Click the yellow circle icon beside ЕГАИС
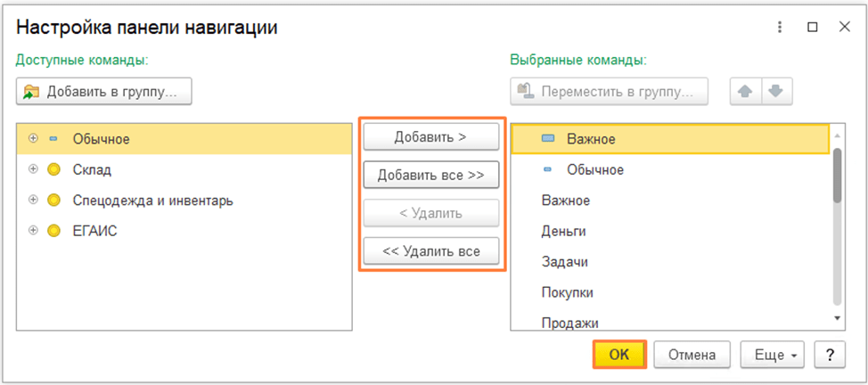The width and height of the screenshot is (868, 385). click(x=53, y=230)
